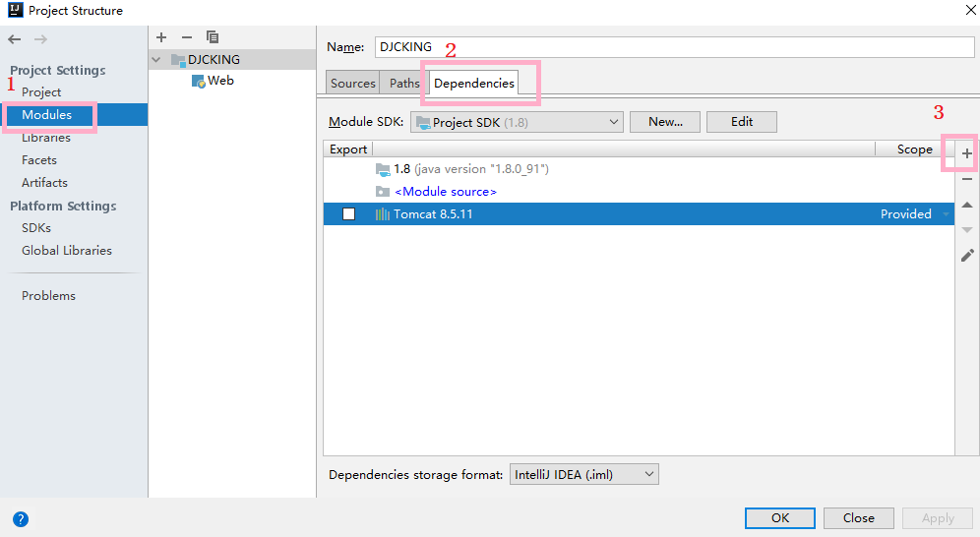Toggle the Export checkbox for Tomcat 8.5.11
Viewport: 980px width, 537px height.
(348, 214)
